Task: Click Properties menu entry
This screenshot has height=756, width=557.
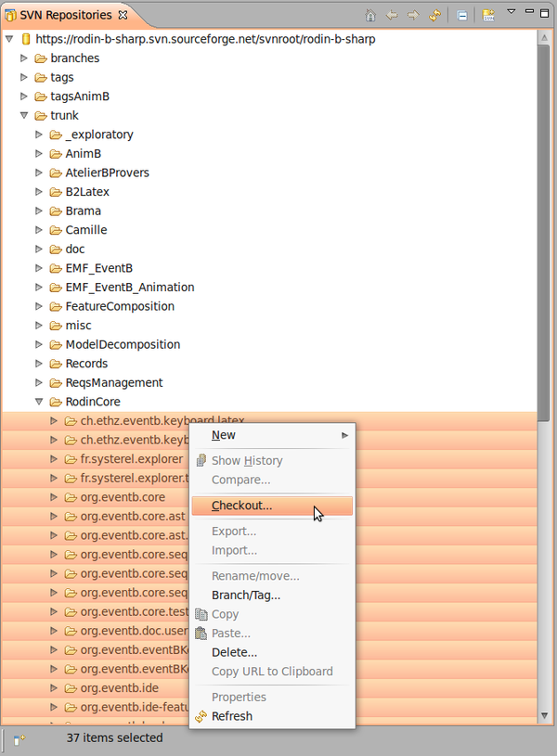Action: coord(272,698)
